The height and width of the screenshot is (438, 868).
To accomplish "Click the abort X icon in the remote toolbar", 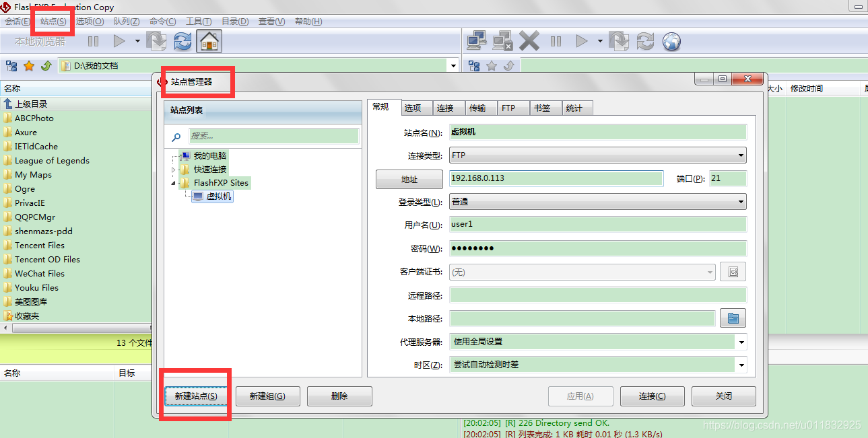I will (x=529, y=42).
